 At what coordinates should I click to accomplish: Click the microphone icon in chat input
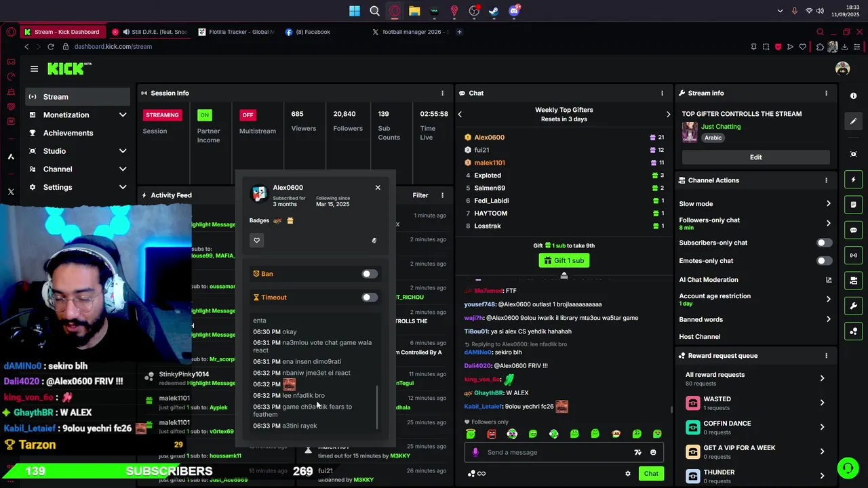[475, 452]
